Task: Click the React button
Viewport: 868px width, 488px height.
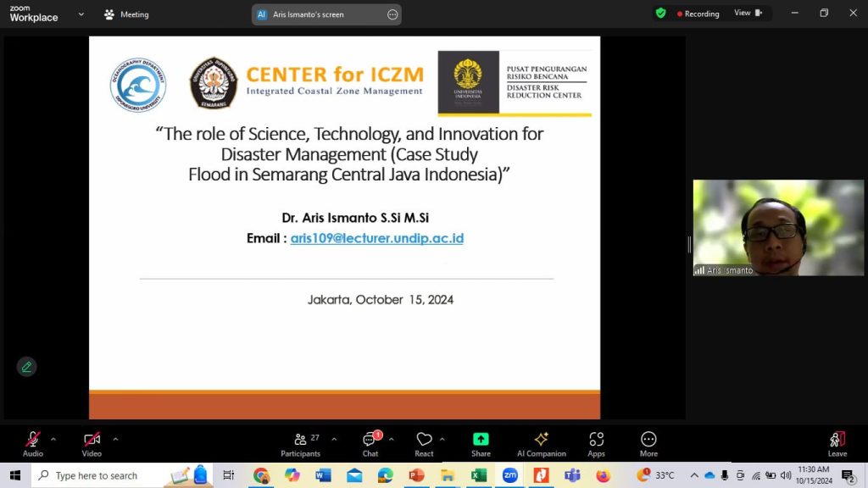Action: click(424, 444)
